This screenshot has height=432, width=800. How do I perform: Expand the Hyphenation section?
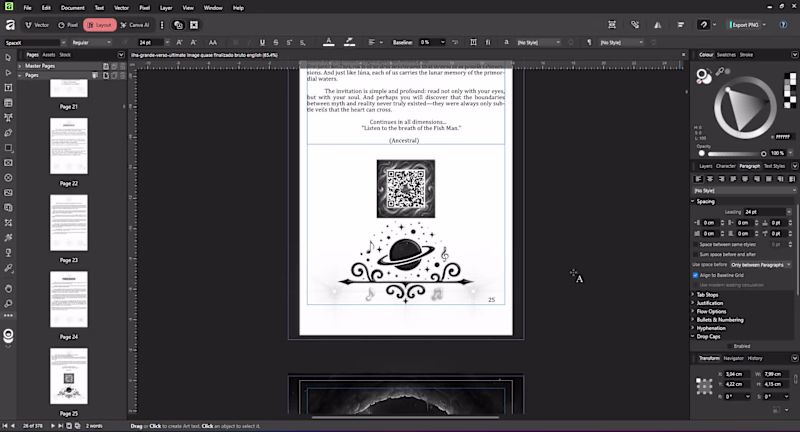(711, 328)
